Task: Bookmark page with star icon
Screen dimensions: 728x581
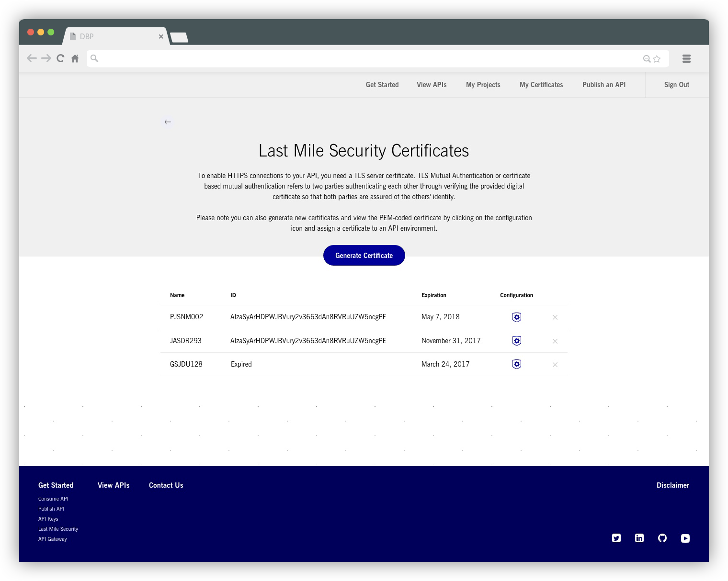Action: 657,59
